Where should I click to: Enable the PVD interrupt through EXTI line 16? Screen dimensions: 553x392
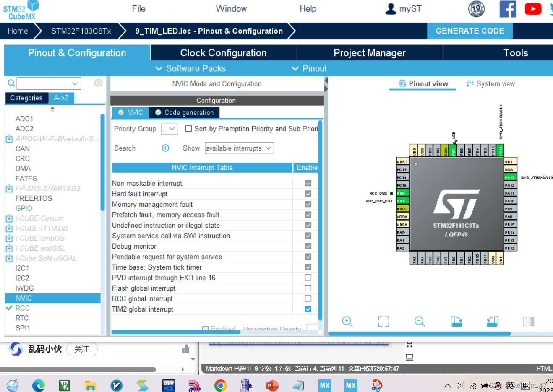(x=308, y=278)
